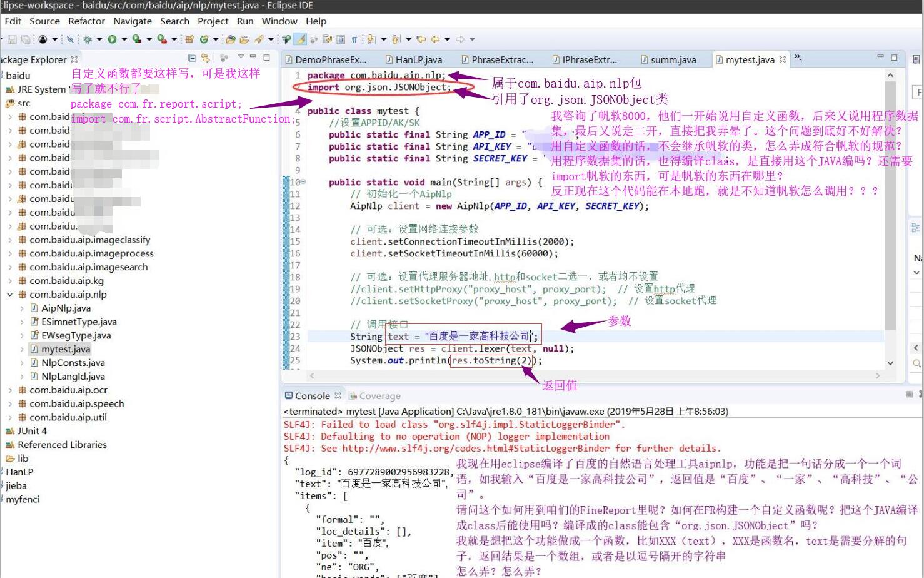Viewport: 924px width, 578px height.
Task: Select the Console view tab
Action: tap(313, 396)
